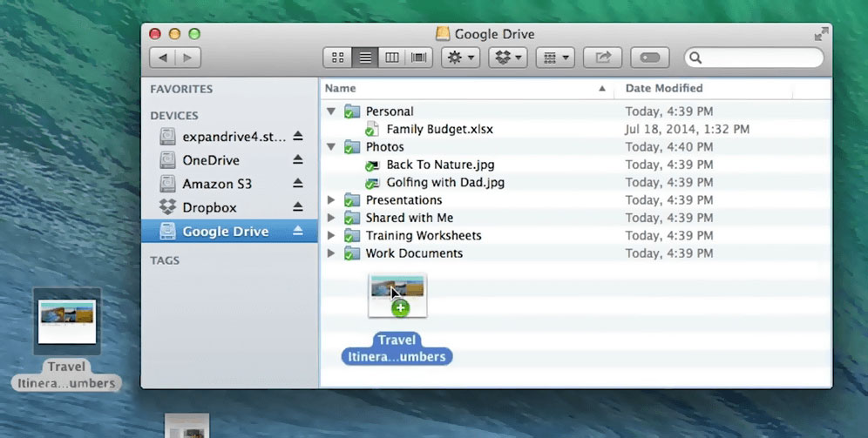The width and height of the screenshot is (868, 438).
Task: Click the Back navigation button
Action: 163,57
